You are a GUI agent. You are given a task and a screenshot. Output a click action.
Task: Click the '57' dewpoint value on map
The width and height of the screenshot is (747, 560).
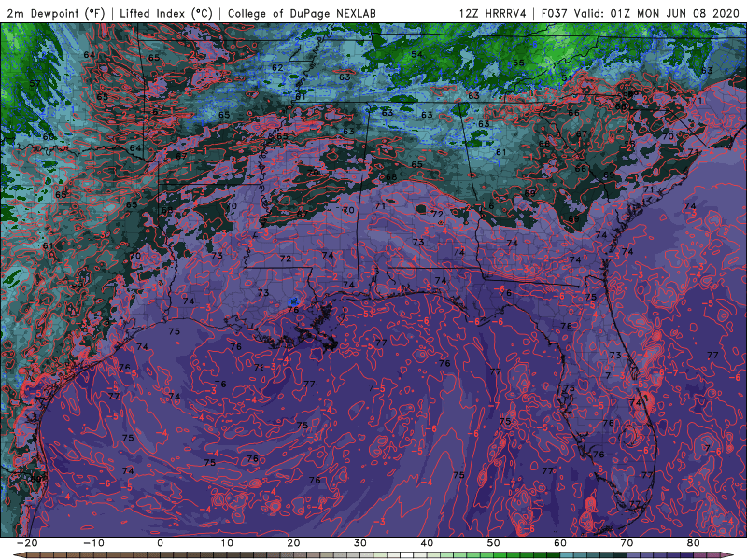[35, 84]
